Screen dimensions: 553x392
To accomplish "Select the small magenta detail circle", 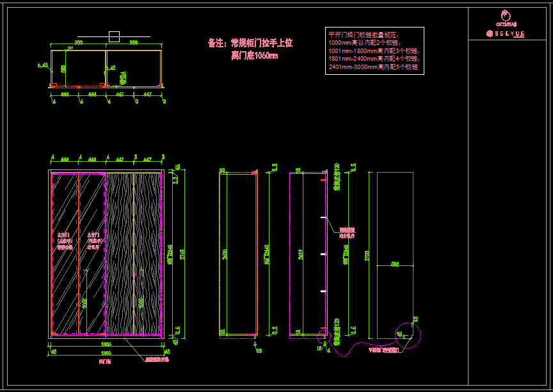I will point(323,337).
